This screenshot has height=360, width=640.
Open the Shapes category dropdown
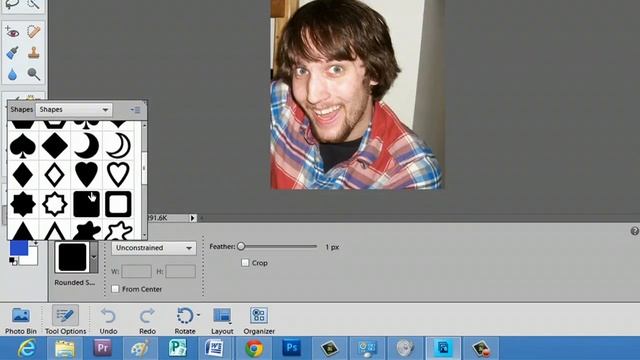[73, 110]
